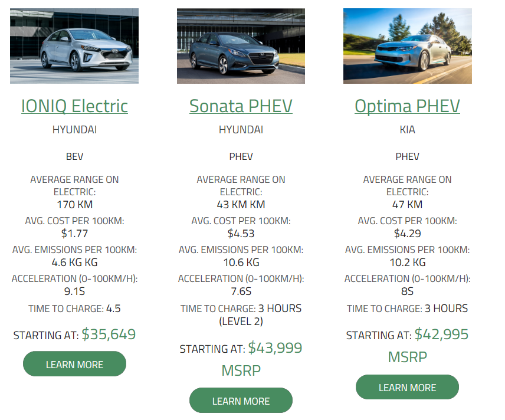Click the silver IONIQ Electric car photo
505x420 pixels.
[x=74, y=46]
